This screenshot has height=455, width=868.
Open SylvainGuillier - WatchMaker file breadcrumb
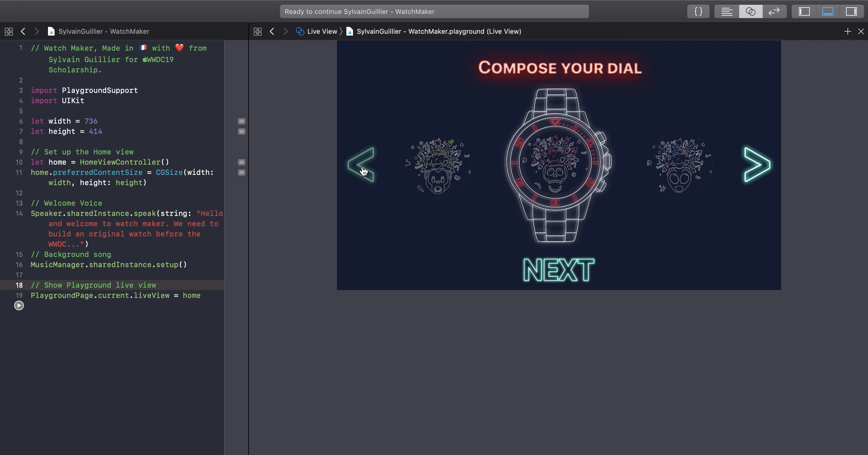(103, 31)
